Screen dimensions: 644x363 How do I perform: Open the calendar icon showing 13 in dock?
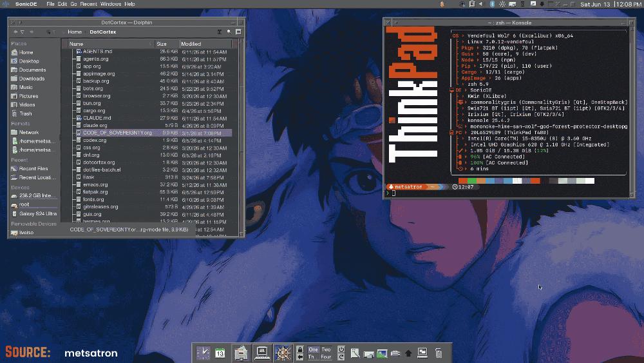pos(220,353)
